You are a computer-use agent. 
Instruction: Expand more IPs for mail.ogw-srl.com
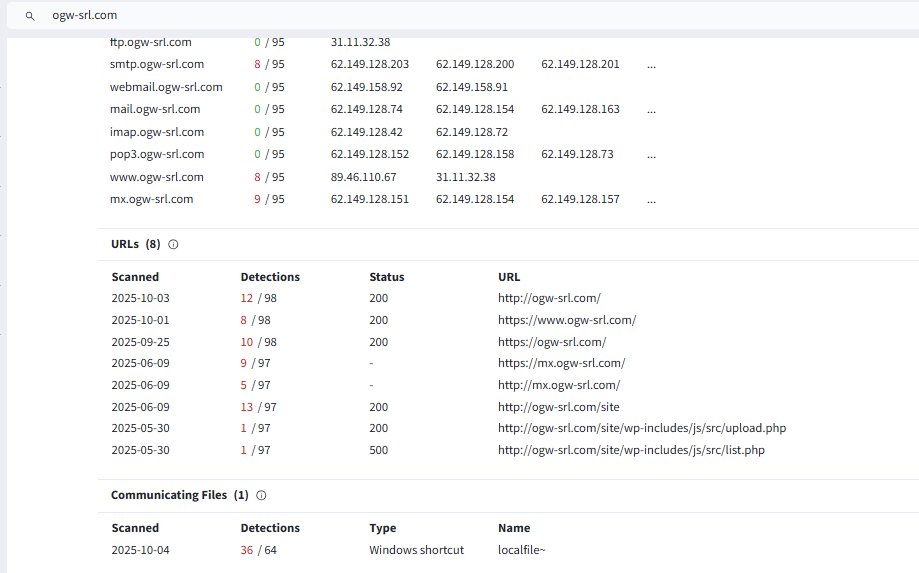651,110
